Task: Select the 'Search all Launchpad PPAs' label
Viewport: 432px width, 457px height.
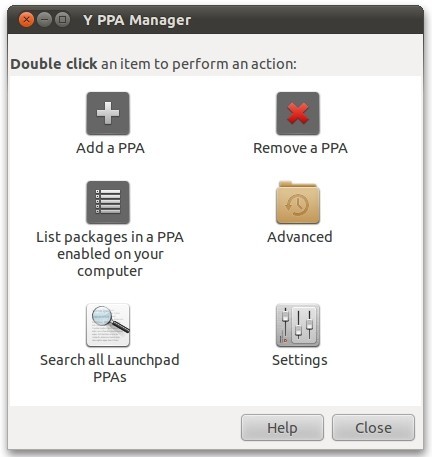Action: coord(110,368)
